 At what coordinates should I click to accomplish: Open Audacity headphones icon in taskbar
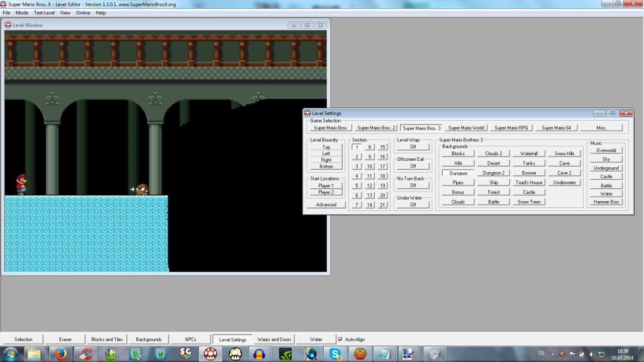pyautogui.click(x=260, y=354)
